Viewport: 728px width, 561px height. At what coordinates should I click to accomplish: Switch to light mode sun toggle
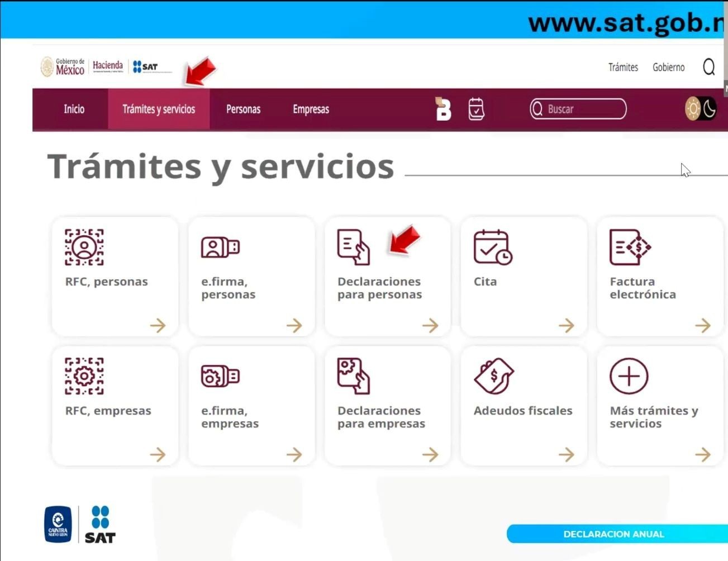[693, 109]
